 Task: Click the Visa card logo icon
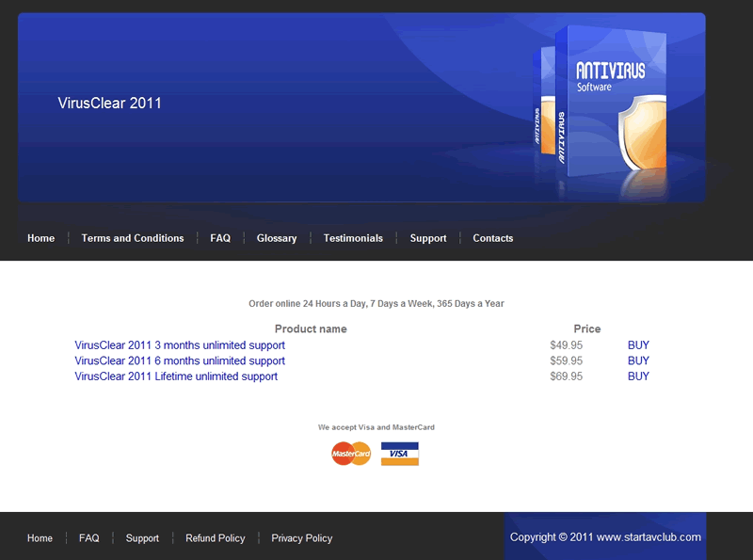pos(399,454)
